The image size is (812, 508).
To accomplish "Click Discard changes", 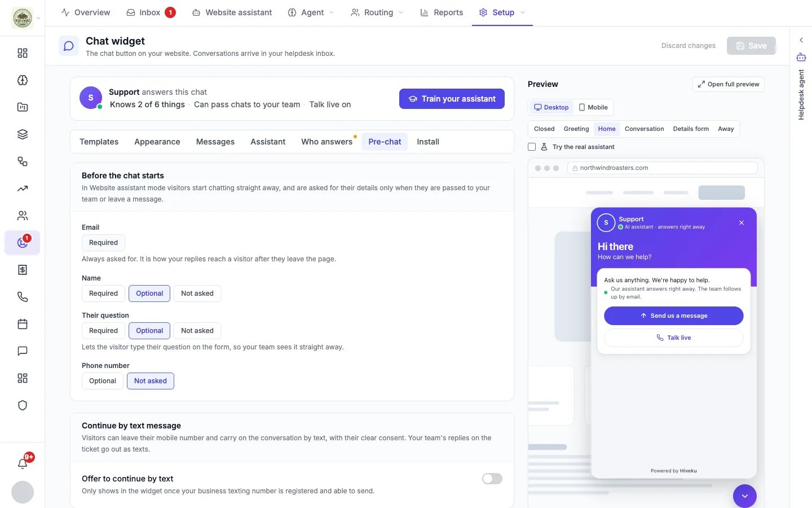I will pos(689,46).
